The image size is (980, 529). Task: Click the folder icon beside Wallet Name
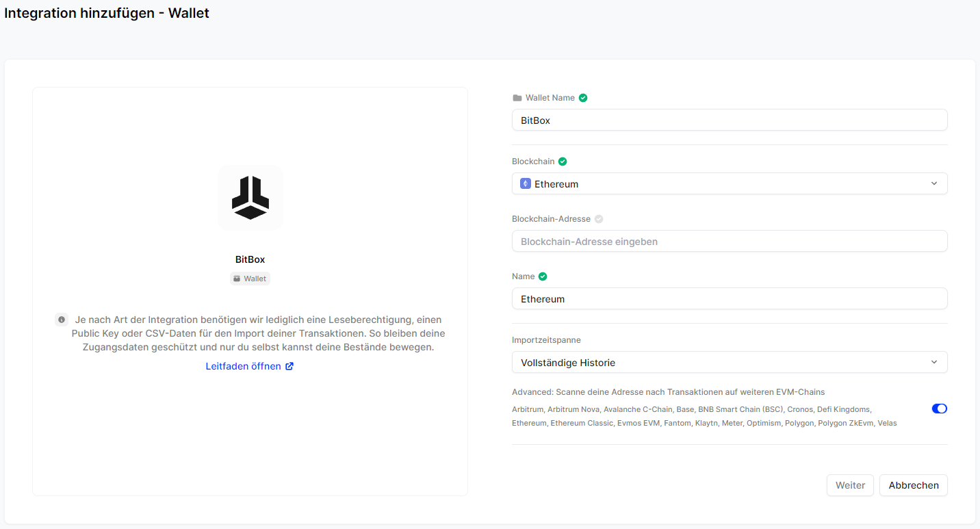[517, 98]
